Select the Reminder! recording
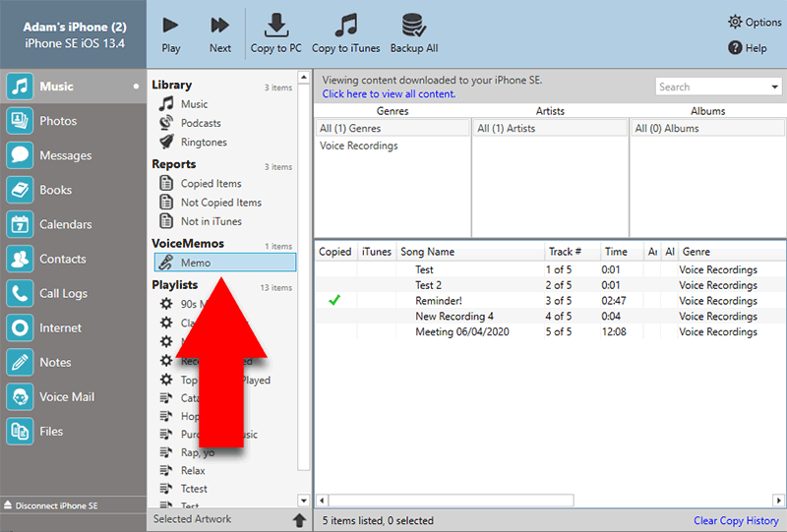 pyautogui.click(x=550, y=301)
